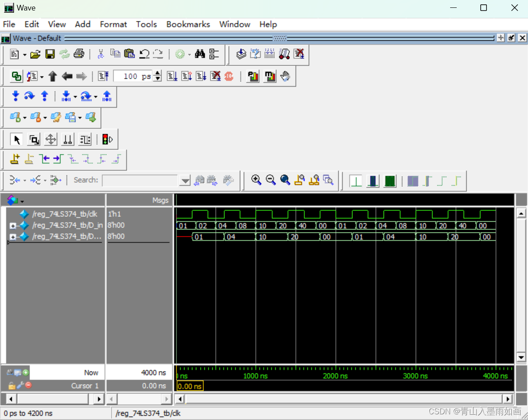Open the Add menu
This screenshot has width=528, height=420.
[83, 24]
